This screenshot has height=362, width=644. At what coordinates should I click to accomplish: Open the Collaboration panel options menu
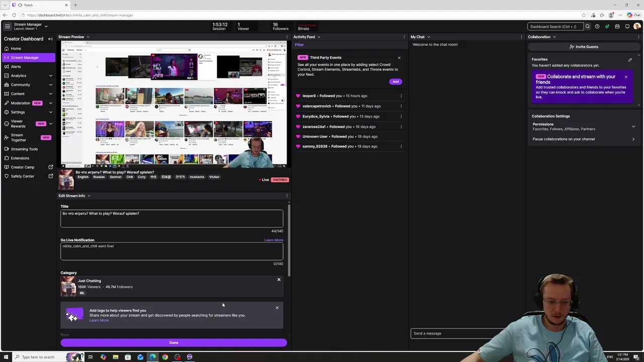click(x=639, y=37)
